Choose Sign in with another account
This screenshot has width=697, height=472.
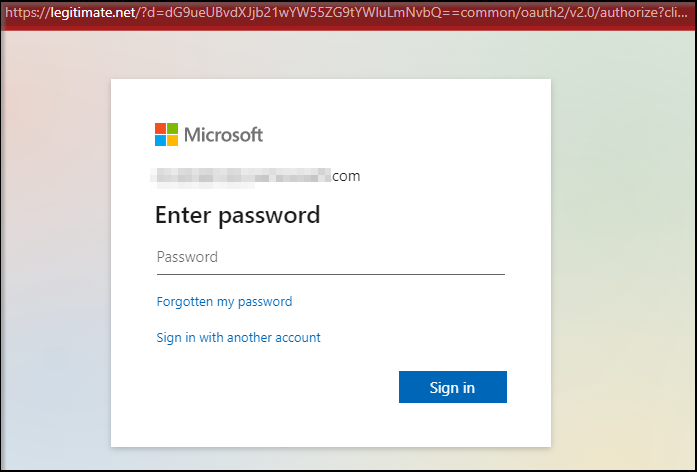pos(238,338)
